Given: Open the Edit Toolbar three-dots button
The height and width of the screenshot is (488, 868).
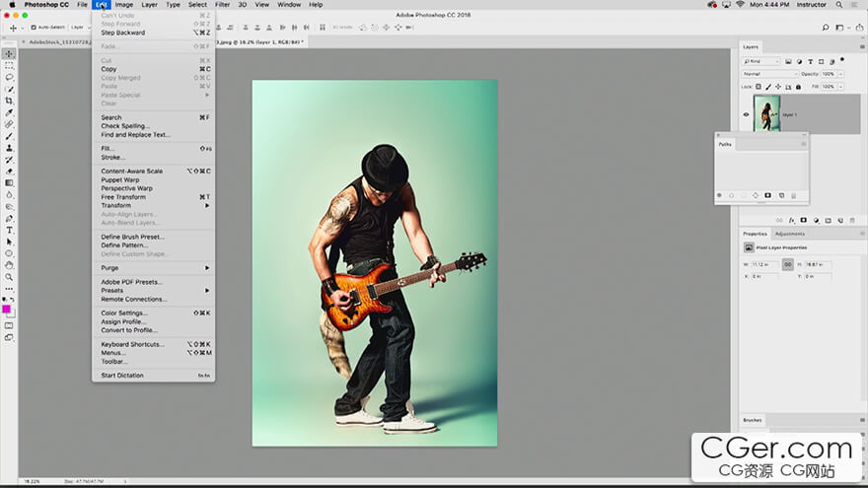Looking at the screenshot, I should 9,289.
